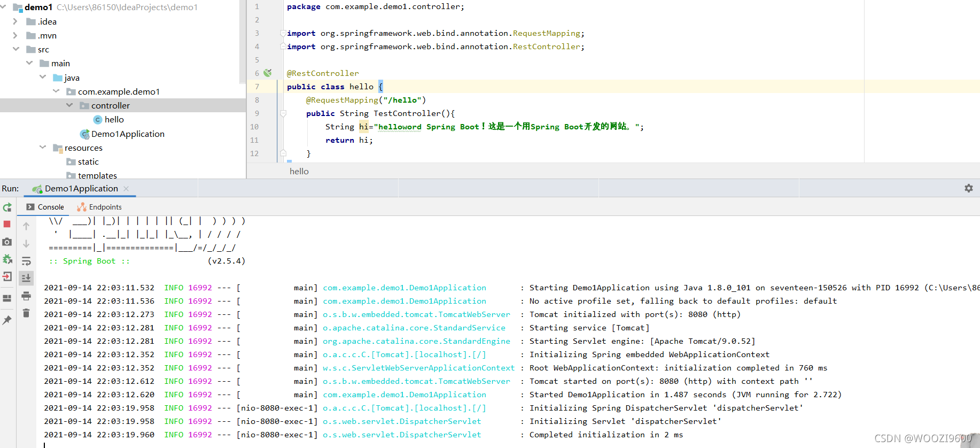
Task: Click the (v2.5.4) version text
Action: click(x=227, y=261)
